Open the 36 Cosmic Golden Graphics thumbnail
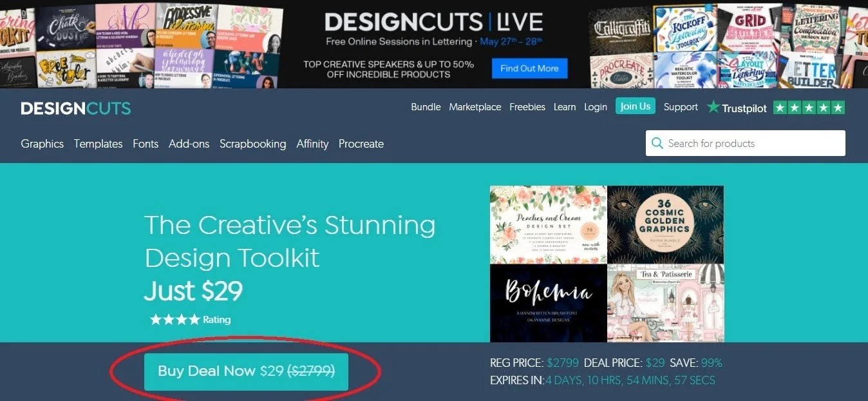Image resolution: width=868 pixels, height=401 pixels. pyautogui.click(x=666, y=225)
